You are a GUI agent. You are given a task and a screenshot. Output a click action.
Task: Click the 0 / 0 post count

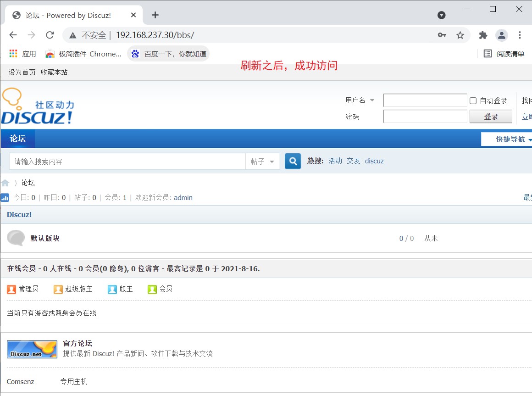[406, 239]
